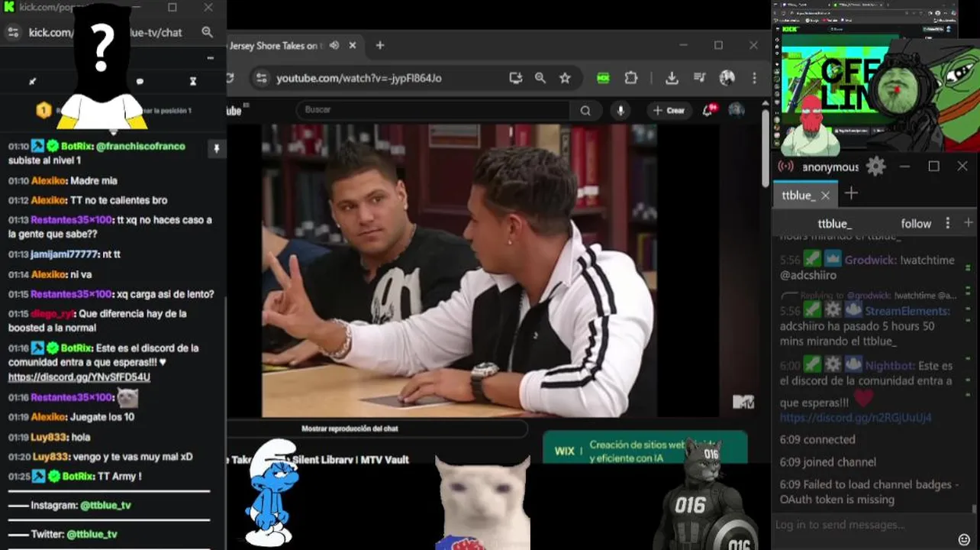Click the zoom icon in YouTube address bar
980x550 pixels.
540,78
